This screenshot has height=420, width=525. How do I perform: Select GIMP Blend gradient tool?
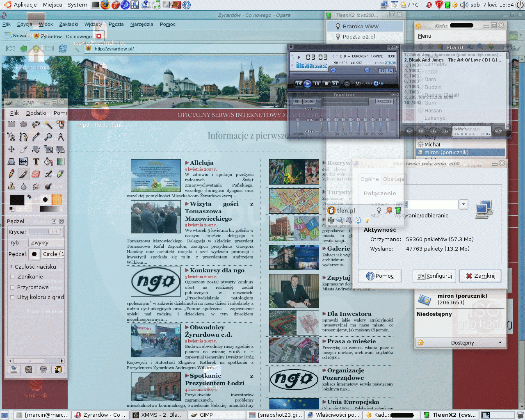tap(61, 161)
